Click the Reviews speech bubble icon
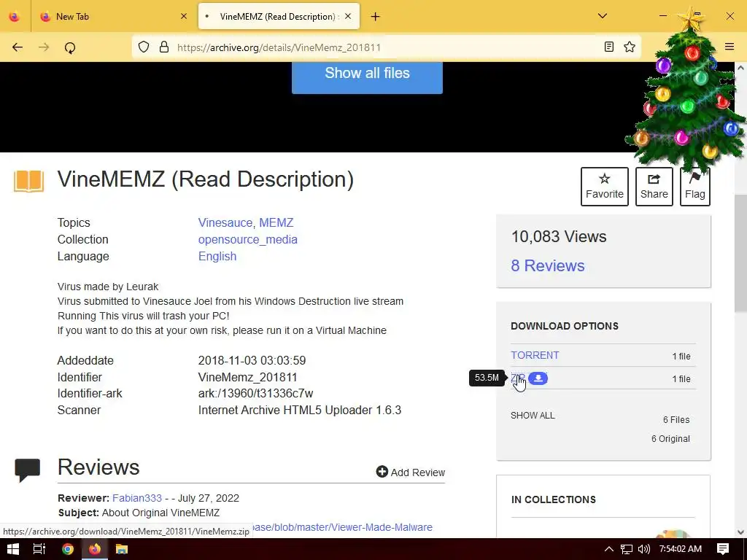 pos(28,470)
